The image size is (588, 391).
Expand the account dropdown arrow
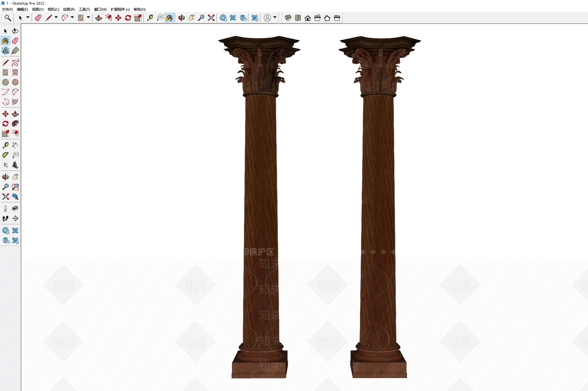coord(275,18)
